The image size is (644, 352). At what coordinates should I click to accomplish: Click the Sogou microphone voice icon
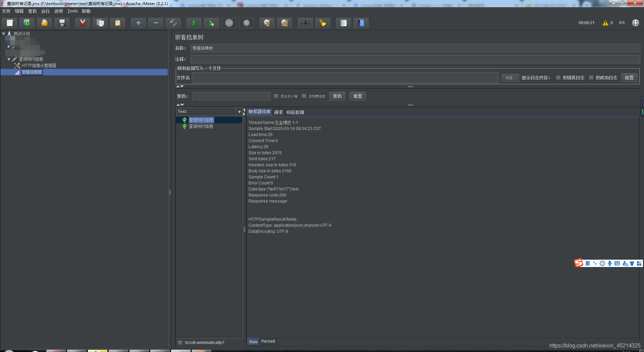[x=609, y=263]
